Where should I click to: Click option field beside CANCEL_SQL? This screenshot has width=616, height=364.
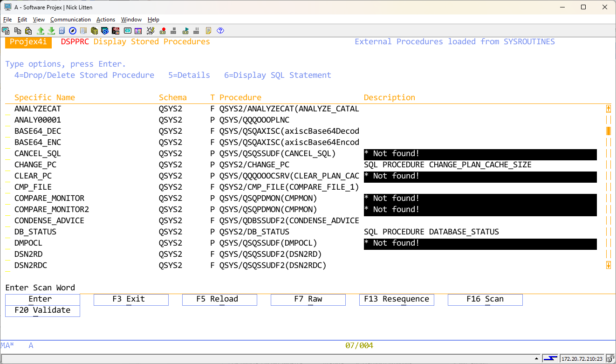tap(7, 154)
